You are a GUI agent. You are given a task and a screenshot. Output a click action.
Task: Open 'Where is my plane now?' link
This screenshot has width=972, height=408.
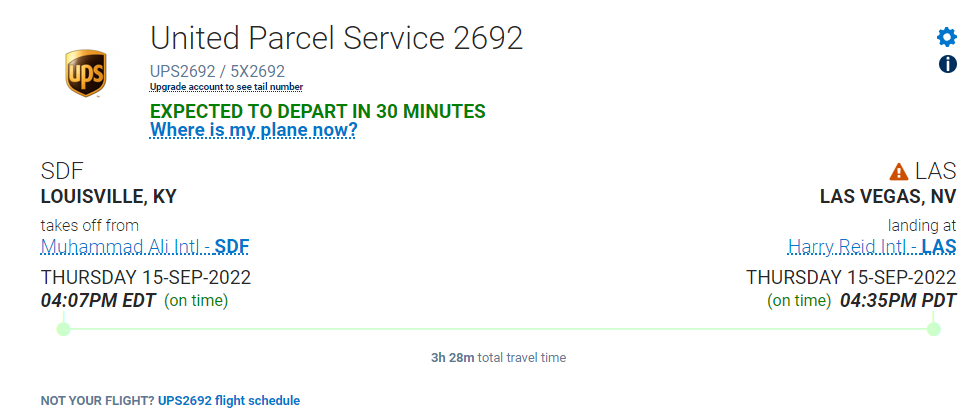[253, 130]
